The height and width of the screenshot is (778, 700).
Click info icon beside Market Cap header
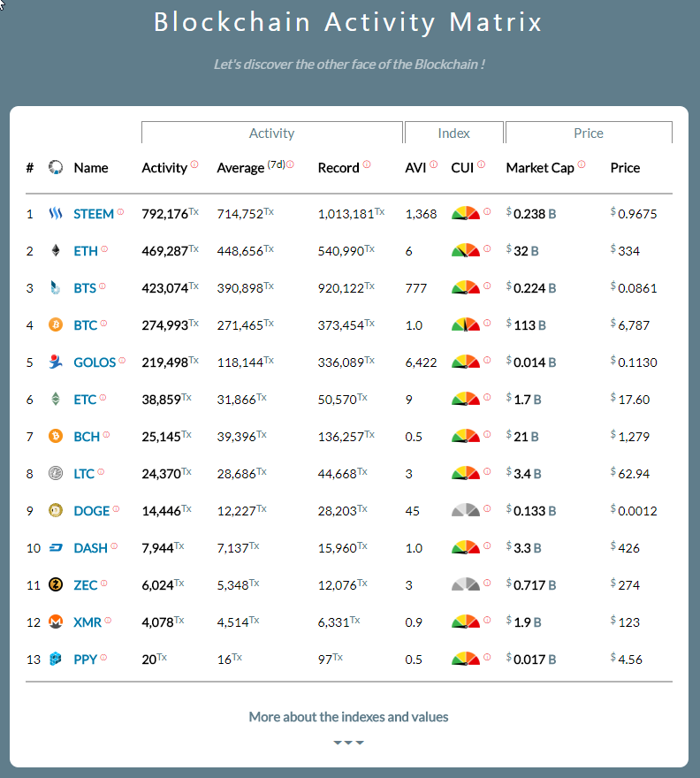[582, 164]
